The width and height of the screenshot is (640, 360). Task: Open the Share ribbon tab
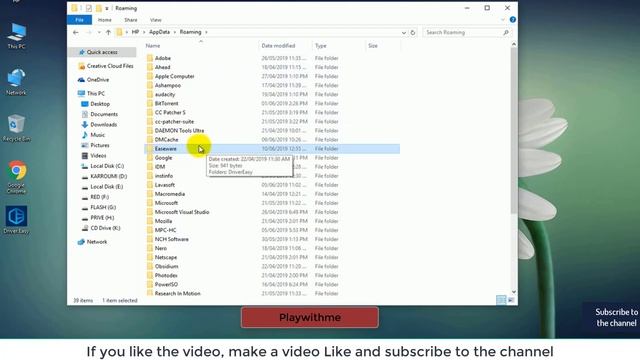(131, 20)
